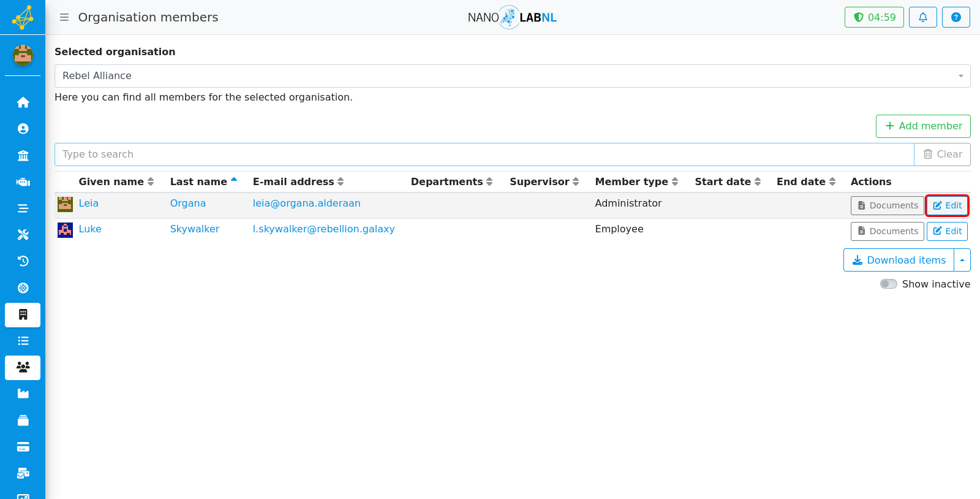
Task: Clear the search field
Action: (942, 154)
